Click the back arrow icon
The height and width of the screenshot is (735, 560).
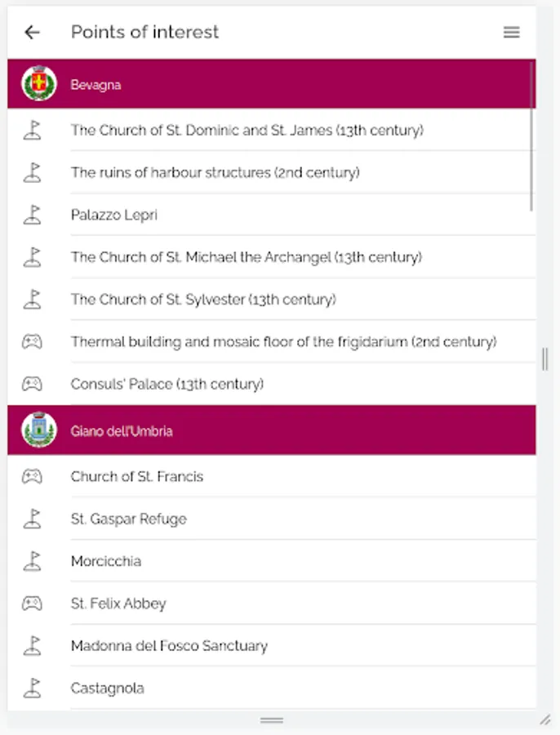[x=32, y=33]
